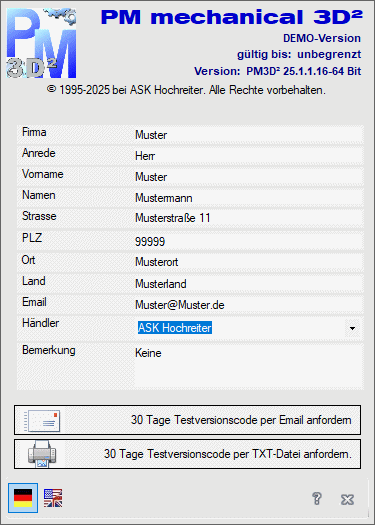Click the Firma label
This screenshot has width=375, height=525.
[x=34, y=132]
